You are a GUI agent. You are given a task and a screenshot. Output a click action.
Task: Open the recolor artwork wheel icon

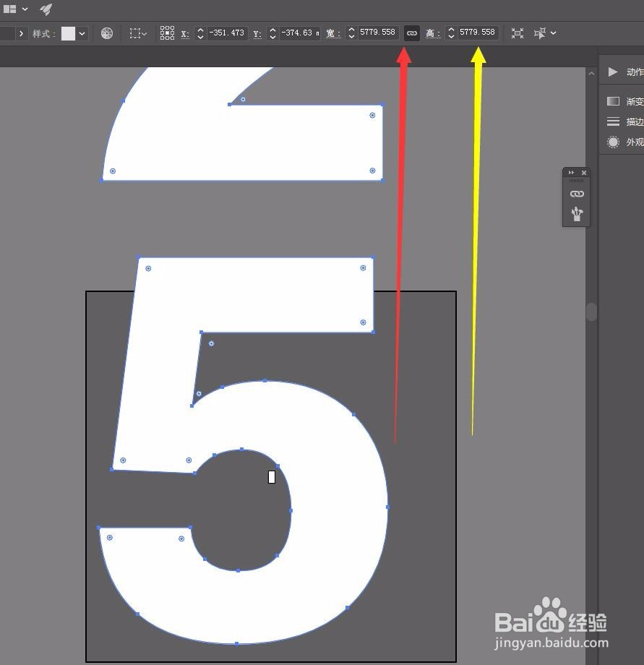[x=107, y=33]
